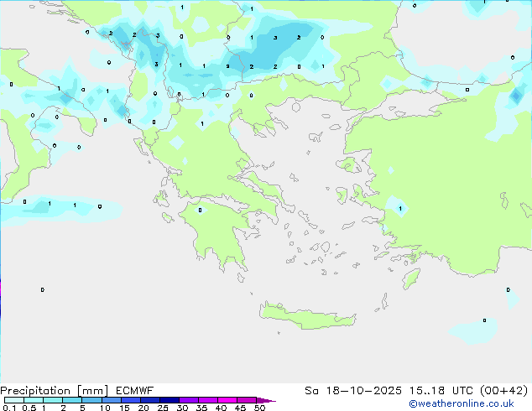Click the "15" legend scale label

124,408
